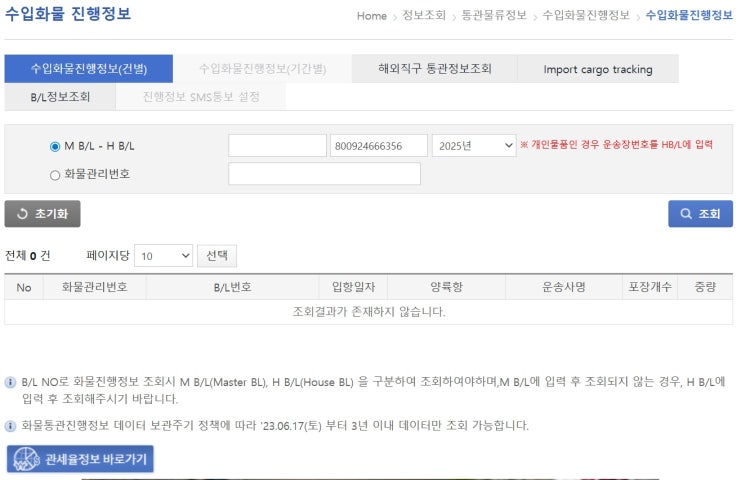Open the 해외직구 통관정보조회 tab
The width and height of the screenshot is (750, 480).
[434, 69]
